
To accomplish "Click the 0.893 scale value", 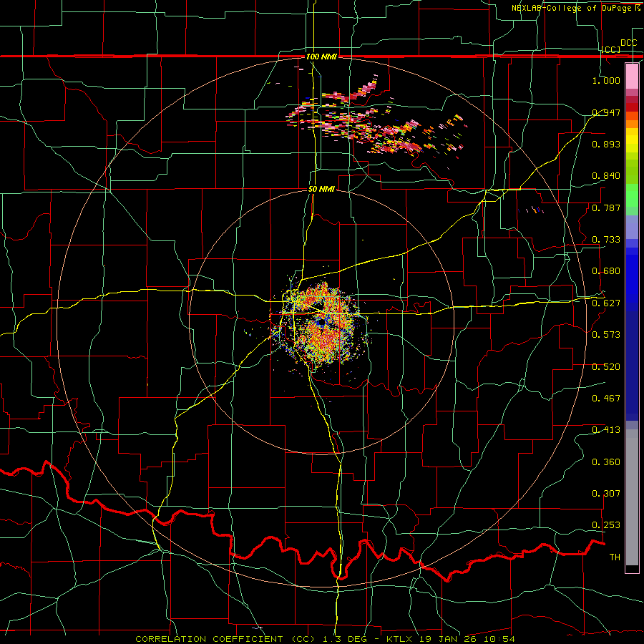I will [606, 144].
